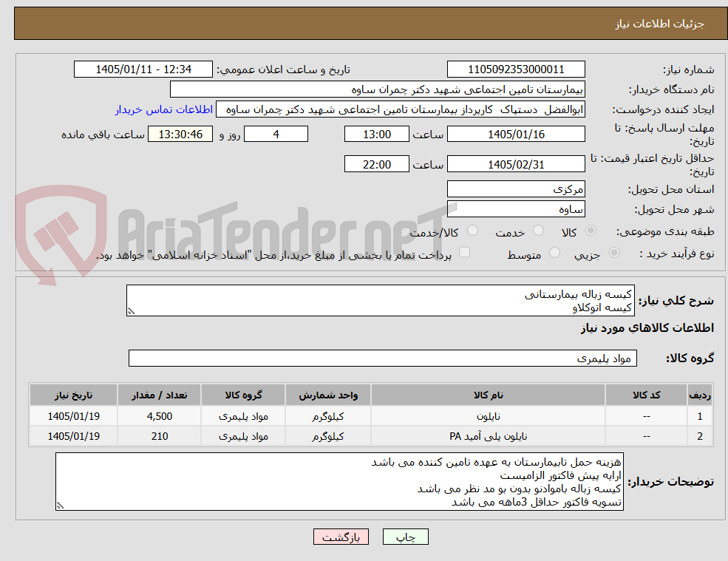Click the نایلون item name cell

click(x=488, y=416)
